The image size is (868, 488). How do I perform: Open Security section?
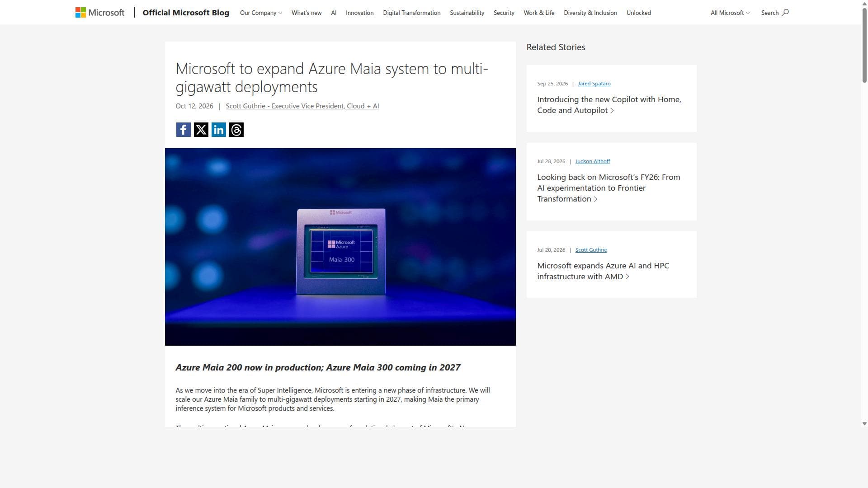coord(504,13)
